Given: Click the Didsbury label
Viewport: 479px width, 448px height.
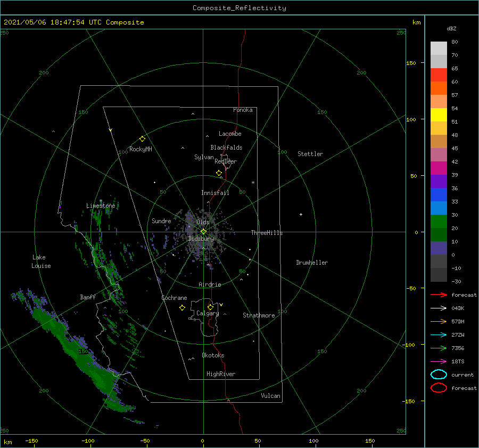Looking at the screenshot, I should [201, 239].
